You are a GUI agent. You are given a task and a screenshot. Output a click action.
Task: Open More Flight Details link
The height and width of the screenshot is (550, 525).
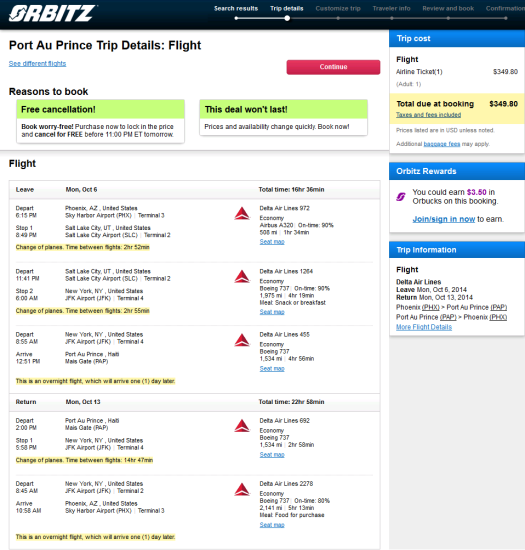click(424, 327)
